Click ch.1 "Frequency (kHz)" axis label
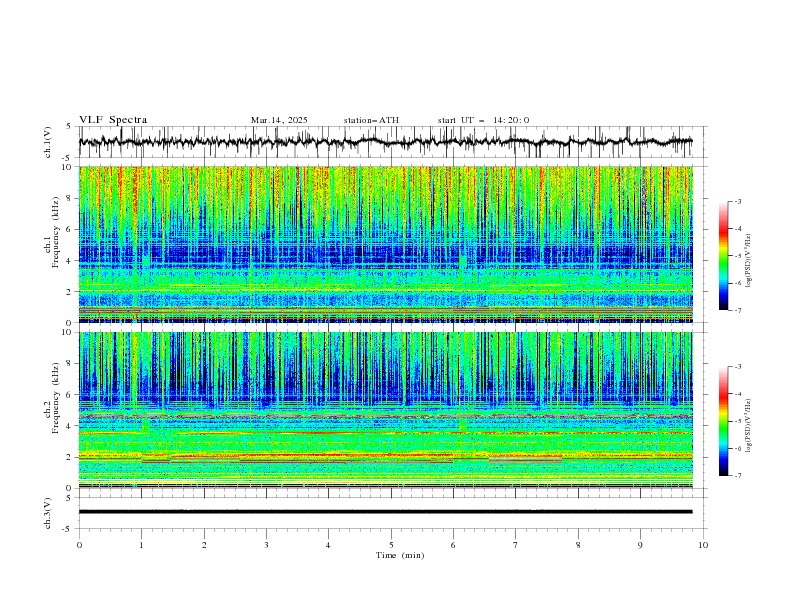The image size is (792, 612). 55,230
